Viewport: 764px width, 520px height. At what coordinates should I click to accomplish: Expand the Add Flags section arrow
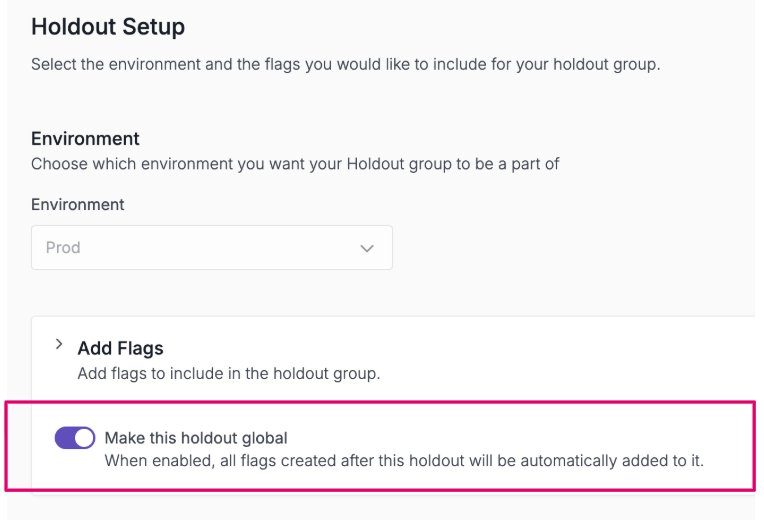tap(58, 345)
